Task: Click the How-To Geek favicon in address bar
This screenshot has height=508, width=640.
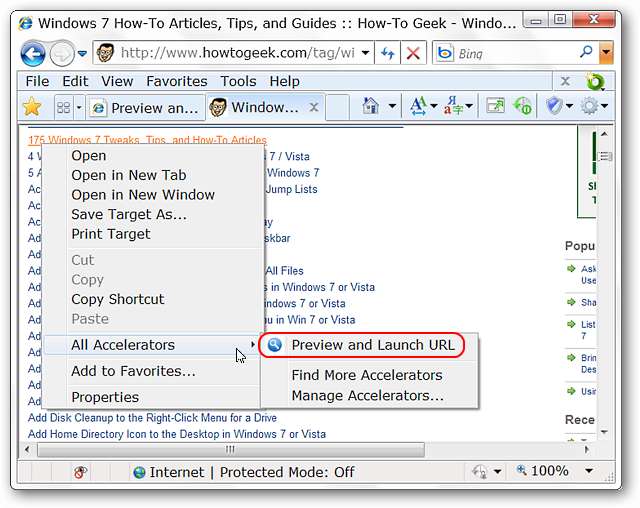Action: (105, 53)
